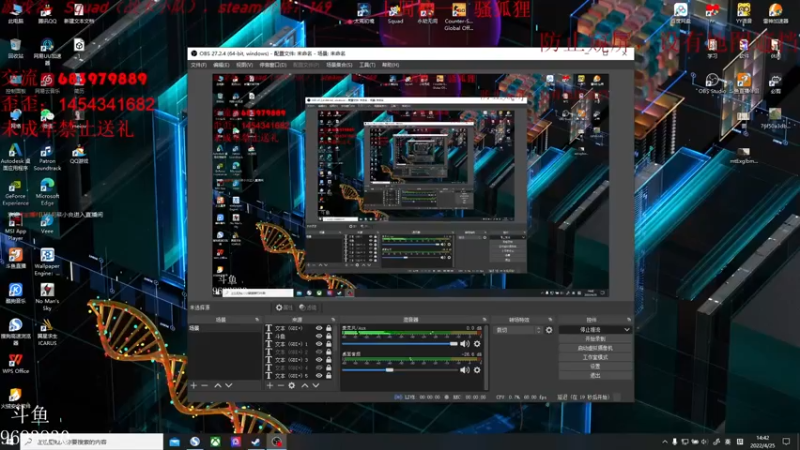Open Microsoft Edge desktop icon

pyautogui.click(x=47, y=192)
